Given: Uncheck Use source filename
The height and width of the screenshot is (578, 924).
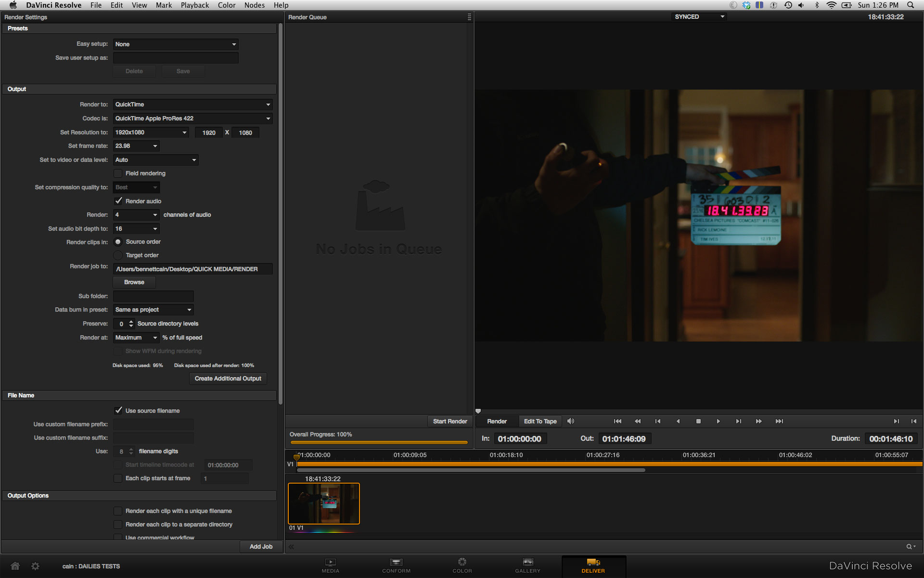Looking at the screenshot, I should [118, 410].
